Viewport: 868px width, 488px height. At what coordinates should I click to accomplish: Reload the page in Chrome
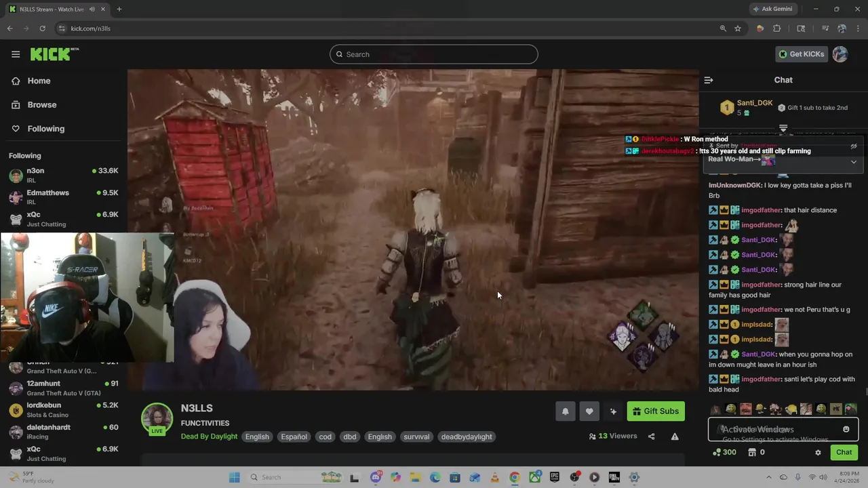pos(42,28)
